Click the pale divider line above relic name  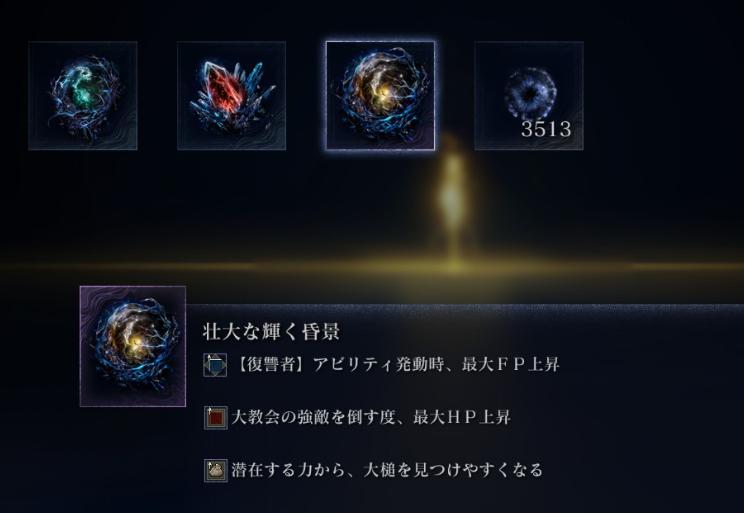(x=465, y=308)
